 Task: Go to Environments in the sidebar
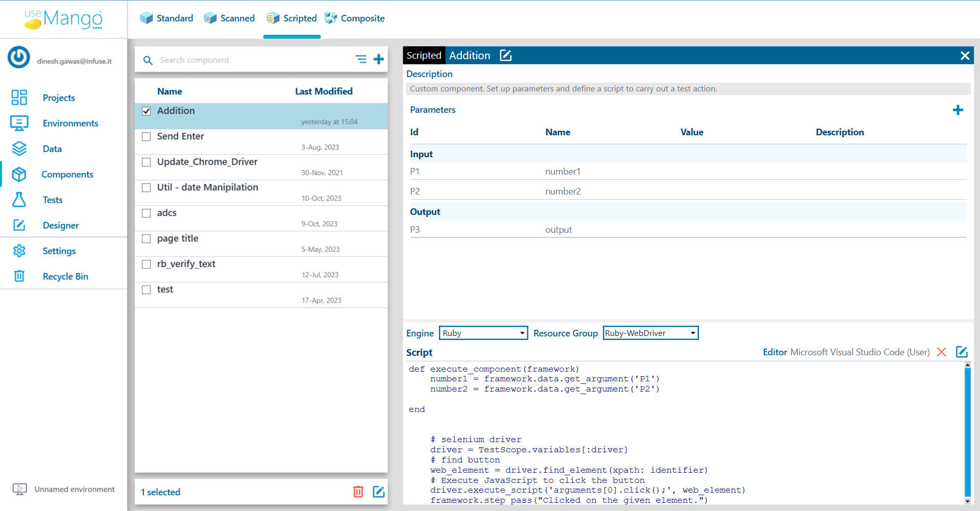coord(70,123)
